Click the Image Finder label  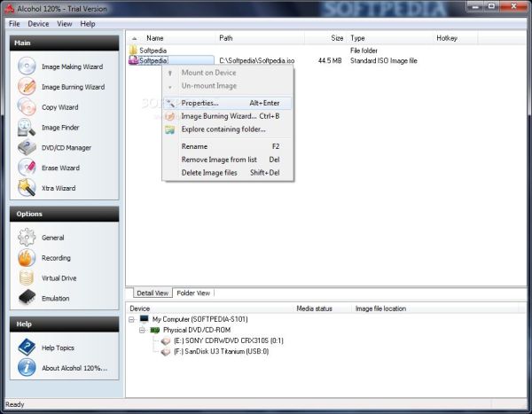(x=60, y=128)
